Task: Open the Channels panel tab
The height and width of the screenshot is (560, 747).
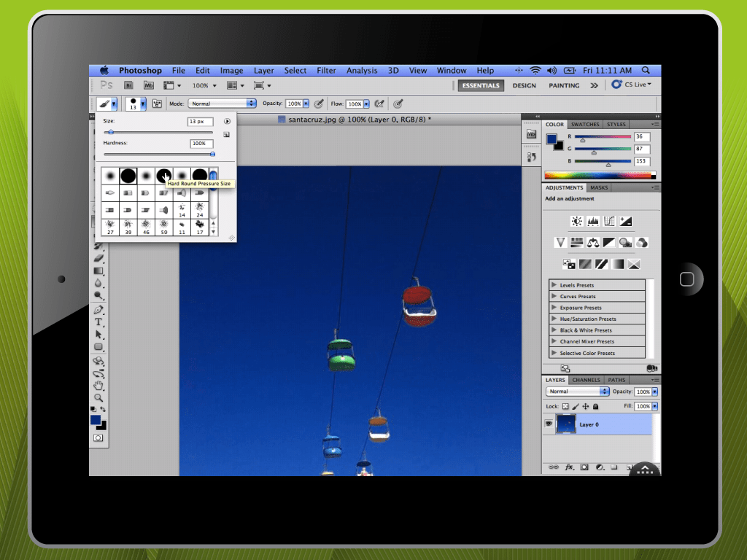Action: tap(585, 380)
